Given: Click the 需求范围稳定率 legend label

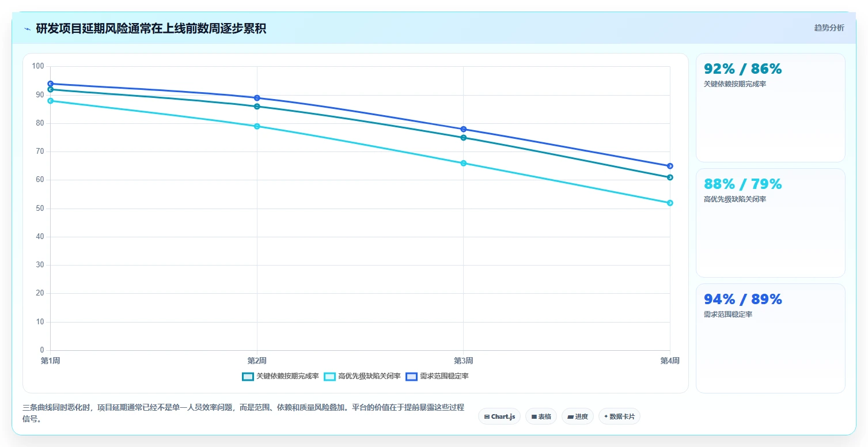Looking at the screenshot, I should (x=444, y=376).
